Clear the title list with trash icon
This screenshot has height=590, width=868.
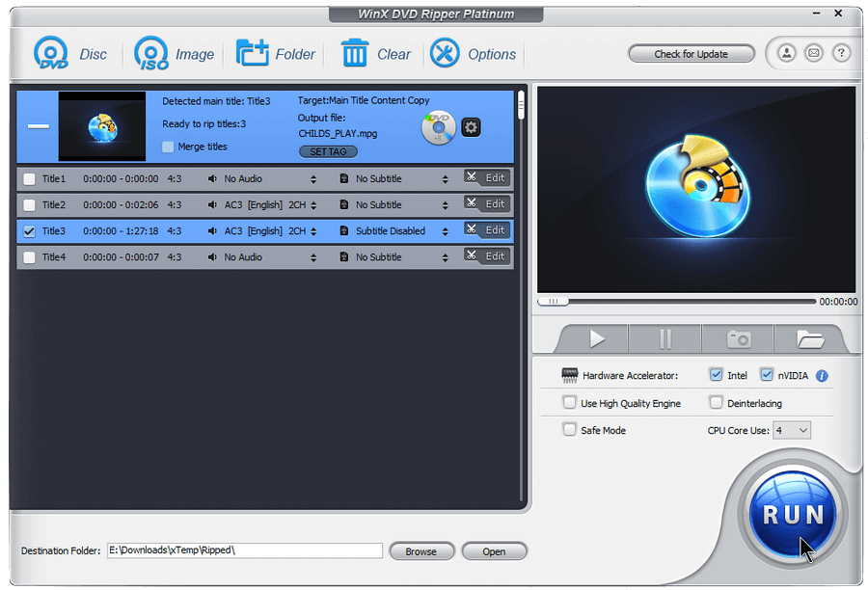(x=354, y=53)
